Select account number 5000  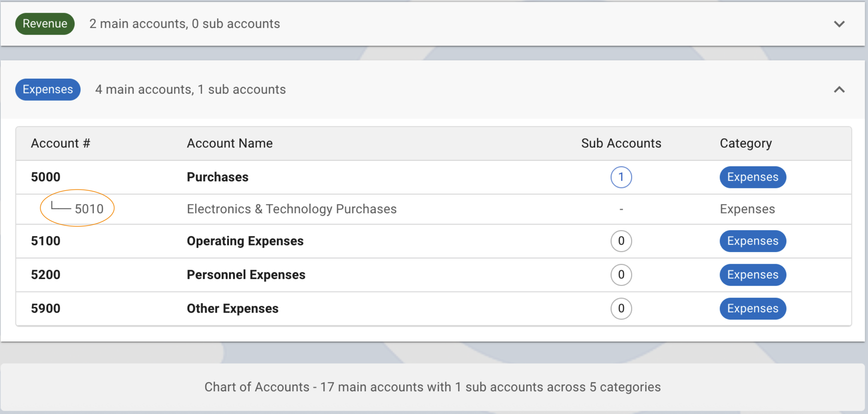point(45,177)
